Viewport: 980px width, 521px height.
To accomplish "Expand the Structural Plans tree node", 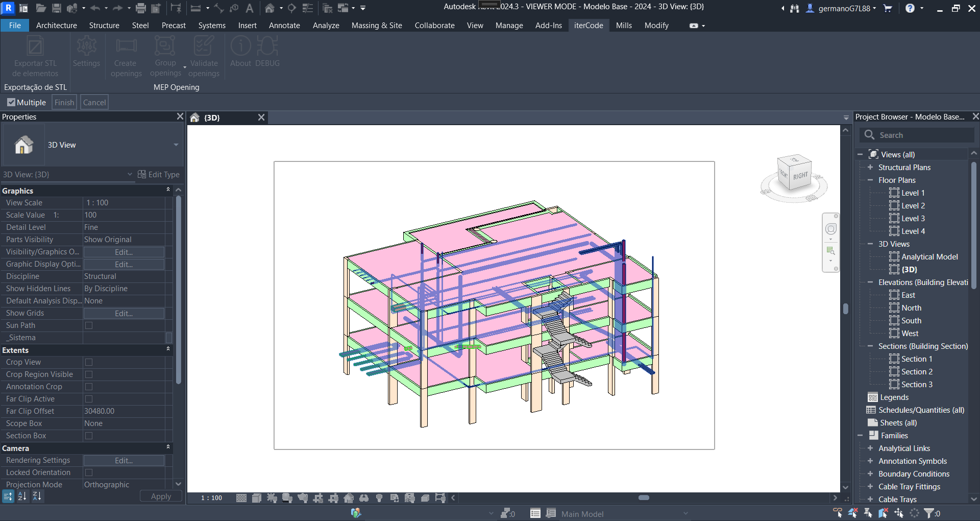I will pyautogui.click(x=870, y=168).
